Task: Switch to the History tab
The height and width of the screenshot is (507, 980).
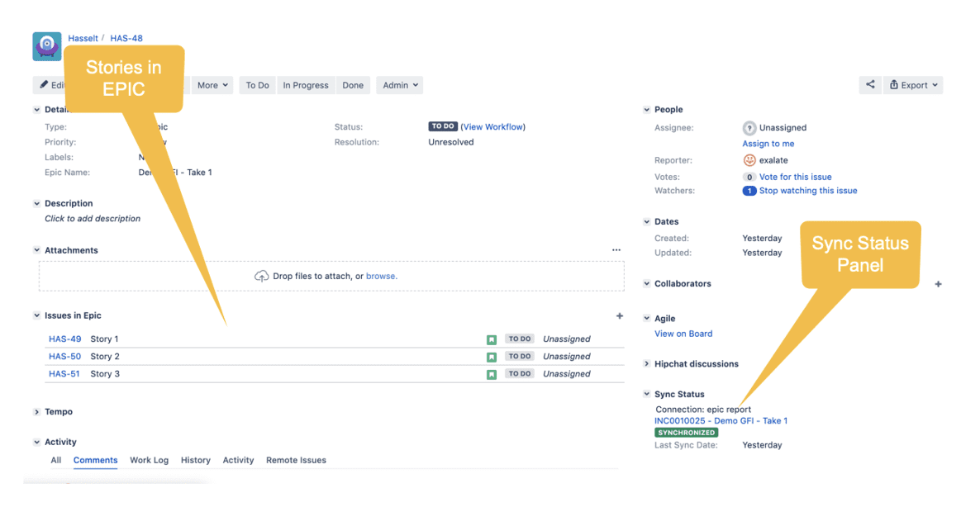Action: point(195,460)
